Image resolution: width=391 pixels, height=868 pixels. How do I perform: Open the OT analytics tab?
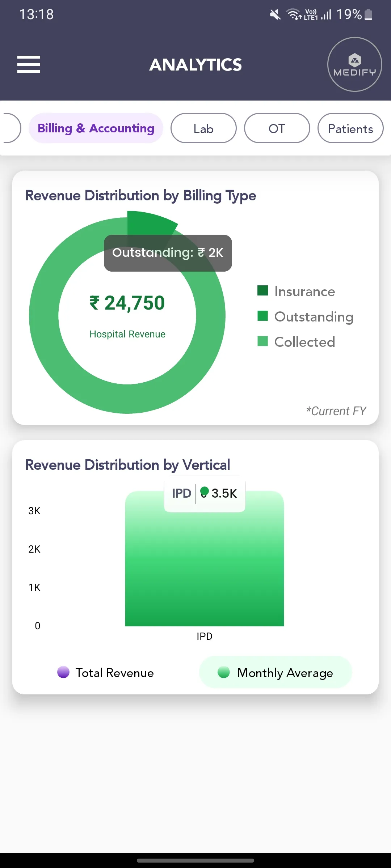(277, 128)
